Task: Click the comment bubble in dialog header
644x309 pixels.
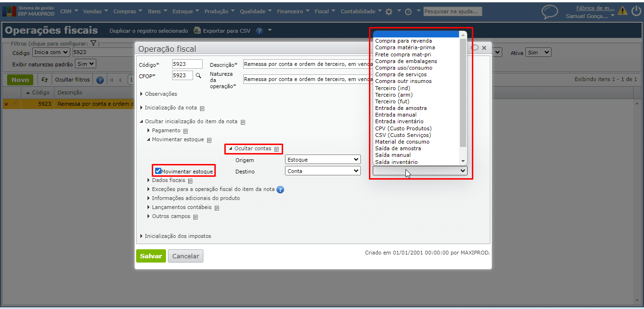Action: pos(475,48)
